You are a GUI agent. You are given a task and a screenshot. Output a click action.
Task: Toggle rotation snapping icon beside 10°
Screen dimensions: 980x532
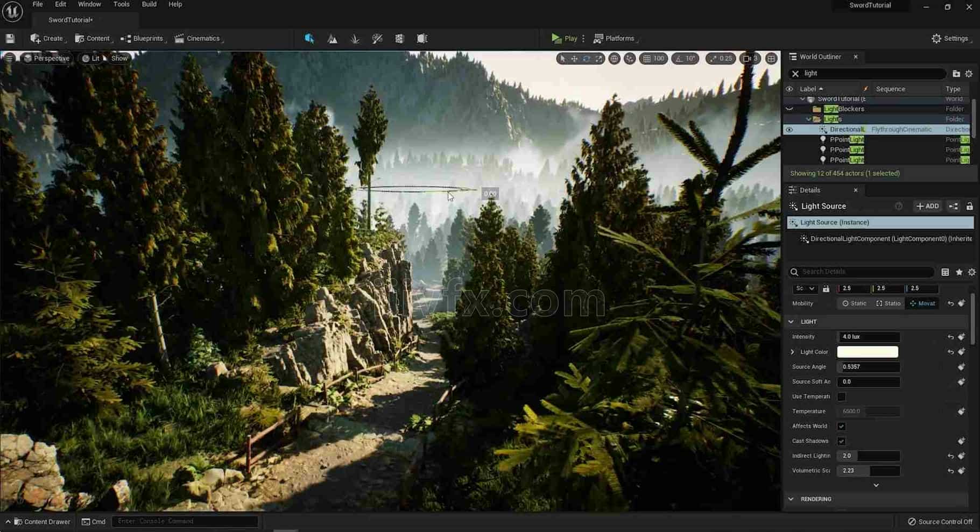(x=679, y=58)
